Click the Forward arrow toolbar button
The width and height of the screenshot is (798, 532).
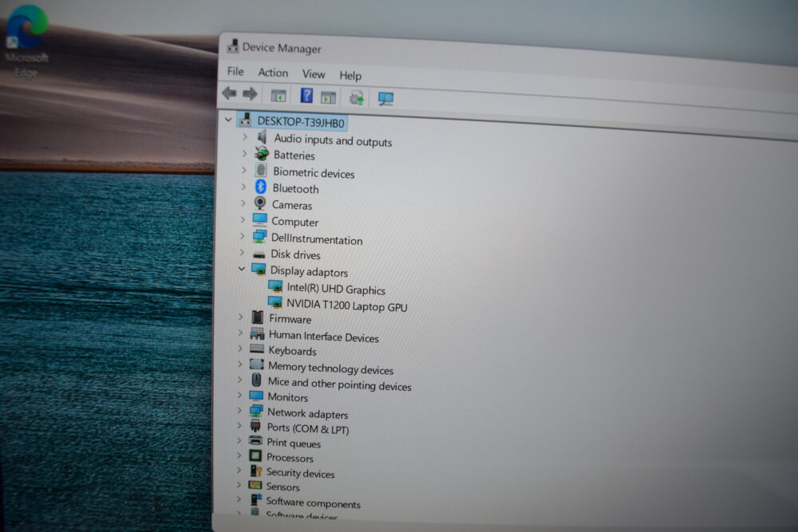click(x=250, y=93)
